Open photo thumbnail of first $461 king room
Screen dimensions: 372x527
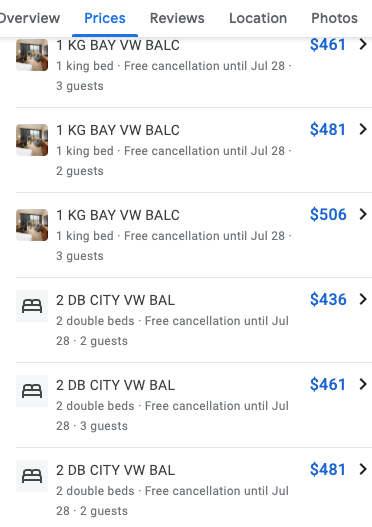32,55
